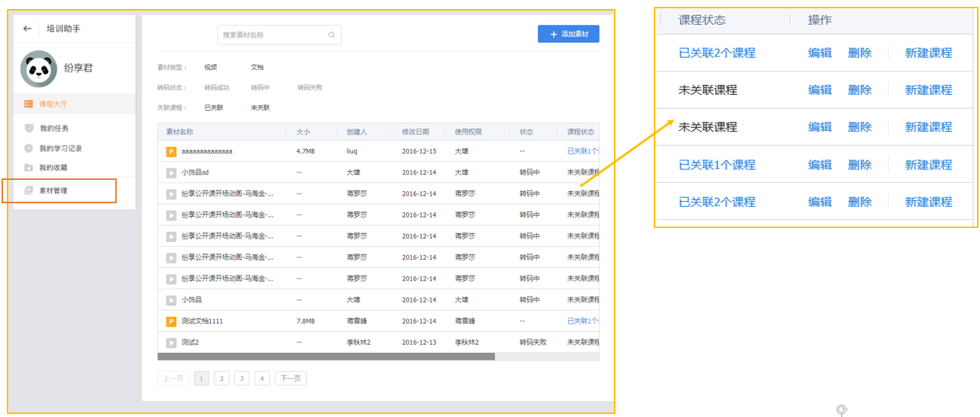Click the orange P icon of 测试文档1111
The image size is (980, 417).
(x=171, y=321)
